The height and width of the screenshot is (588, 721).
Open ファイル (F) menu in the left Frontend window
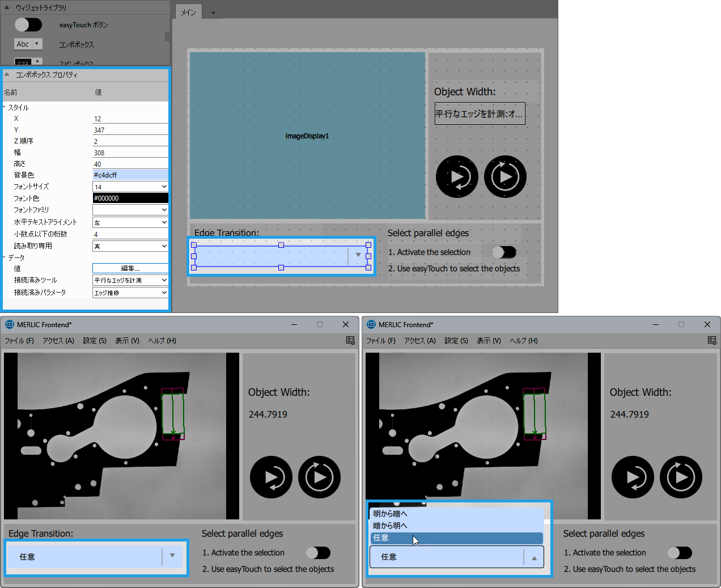point(19,341)
